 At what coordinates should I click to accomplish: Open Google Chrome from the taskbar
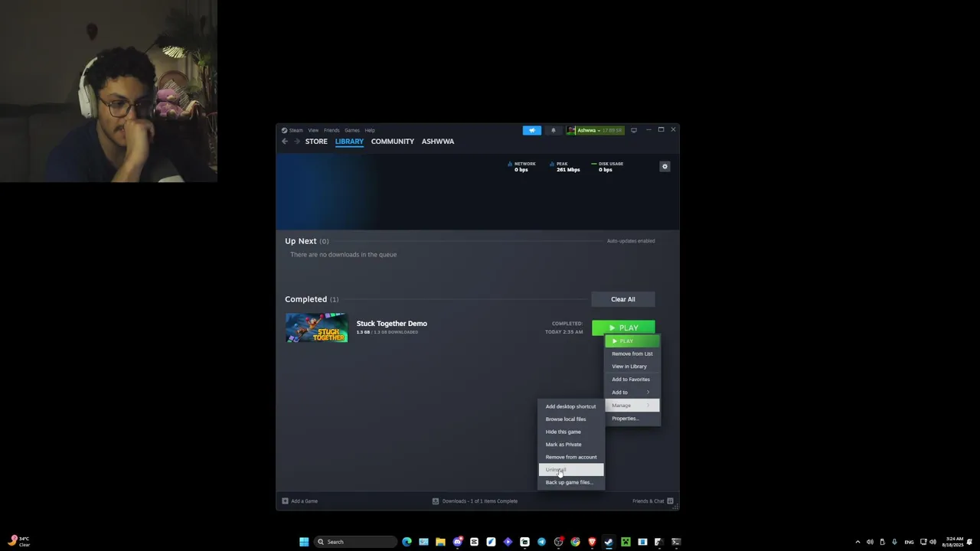[x=575, y=542]
